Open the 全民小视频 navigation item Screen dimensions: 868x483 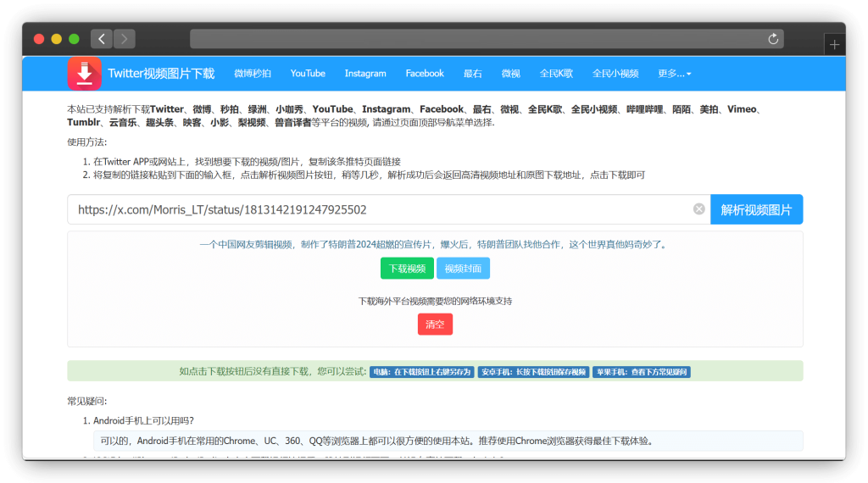(615, 74)
